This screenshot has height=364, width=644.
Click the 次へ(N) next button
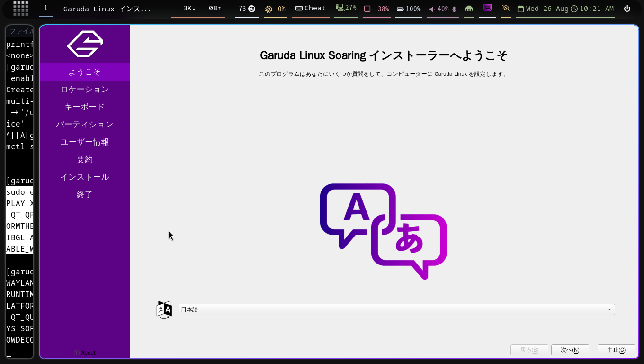[570, 350]
